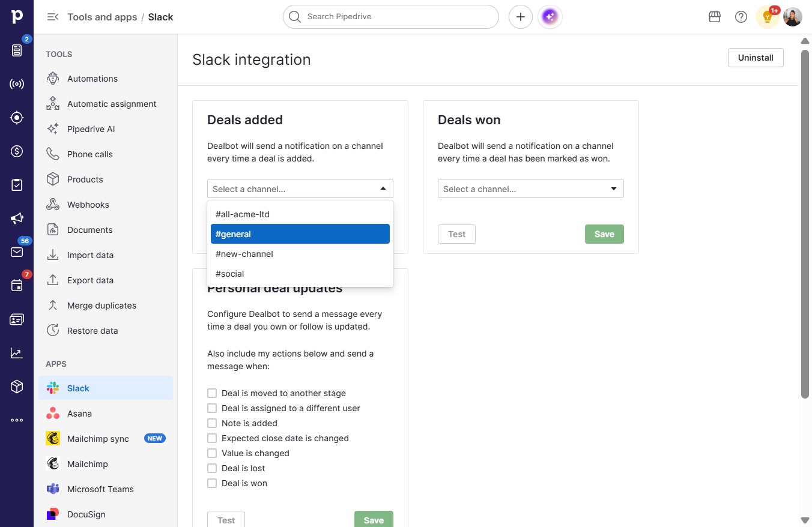Open the radar pulse icon in left rail

17,84
